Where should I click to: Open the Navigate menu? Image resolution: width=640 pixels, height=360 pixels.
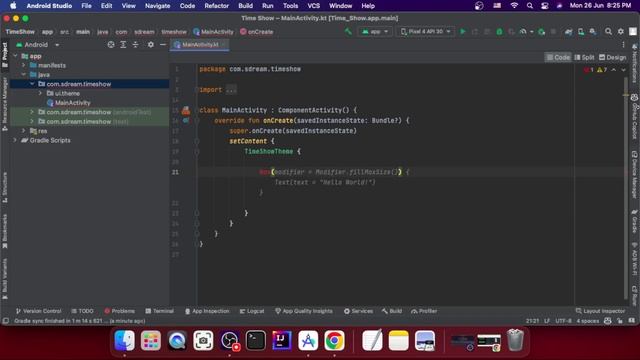(x=158, y=6)
